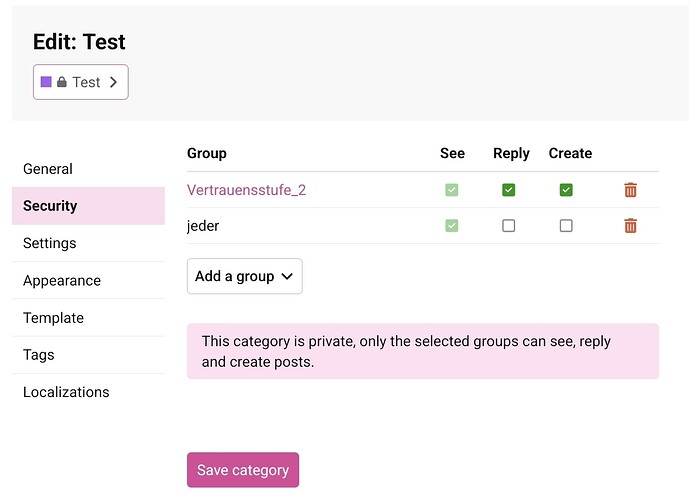Toggle See checkbox for Vertrauensstufe_2
Viewport: 689px width, 500px height.
click(x=451, y=190)
